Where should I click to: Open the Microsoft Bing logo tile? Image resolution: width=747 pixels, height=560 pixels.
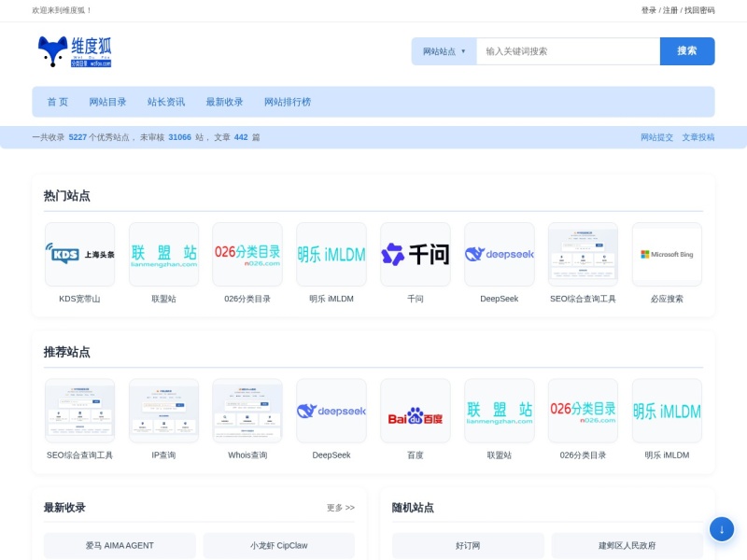point(667,254)
